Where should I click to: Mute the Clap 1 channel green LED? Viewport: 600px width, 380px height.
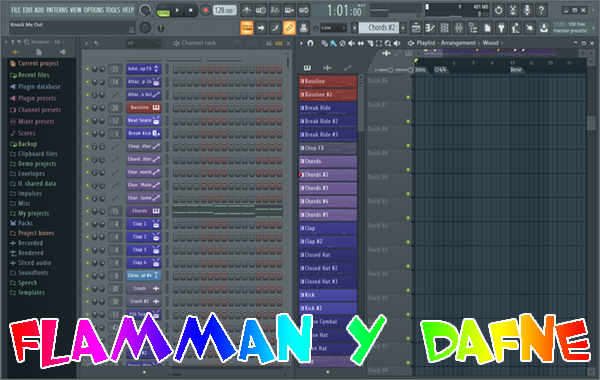point(88,224)
